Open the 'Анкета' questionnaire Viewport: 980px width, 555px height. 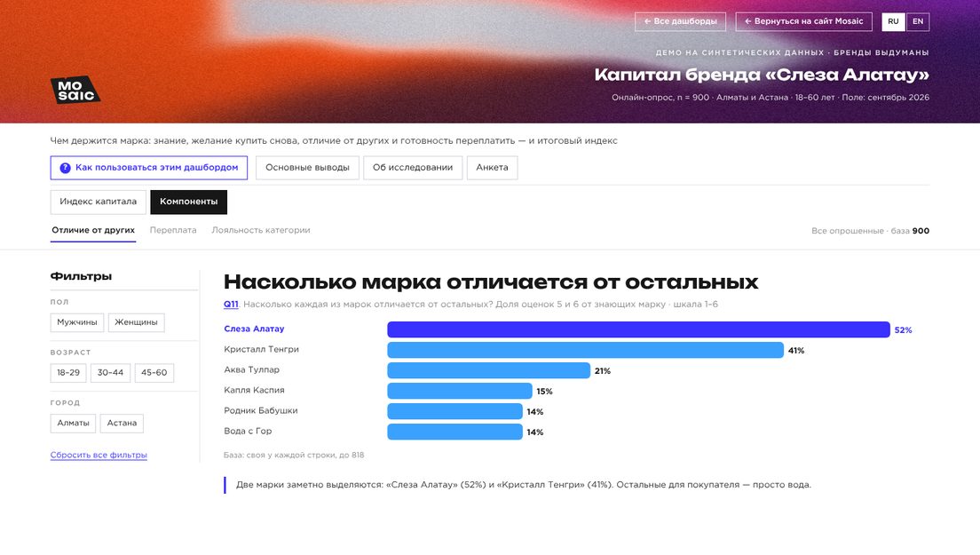click(492, 168)
